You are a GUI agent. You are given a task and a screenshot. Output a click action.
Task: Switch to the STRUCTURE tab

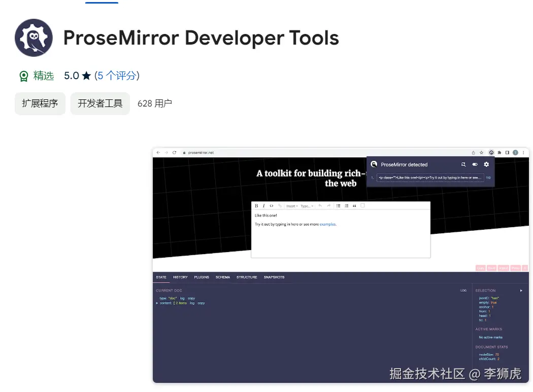coord(247,277)
